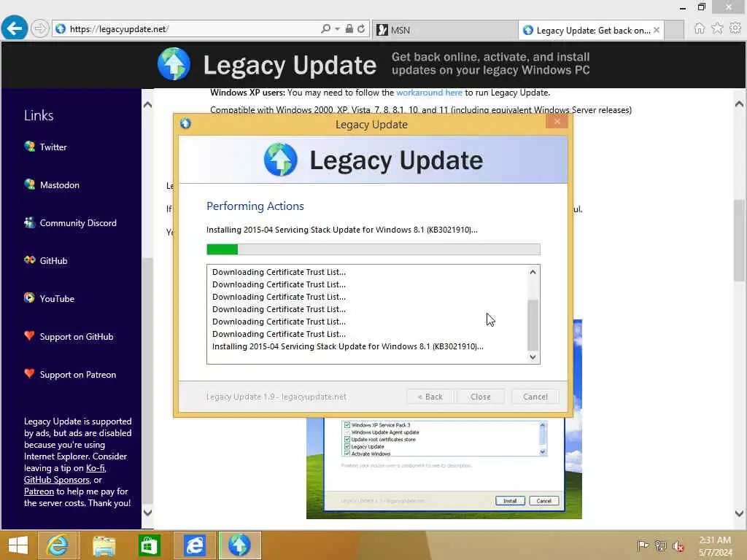Click the browser Back arrow button
The image size is (747, 560).
[15, 28]
